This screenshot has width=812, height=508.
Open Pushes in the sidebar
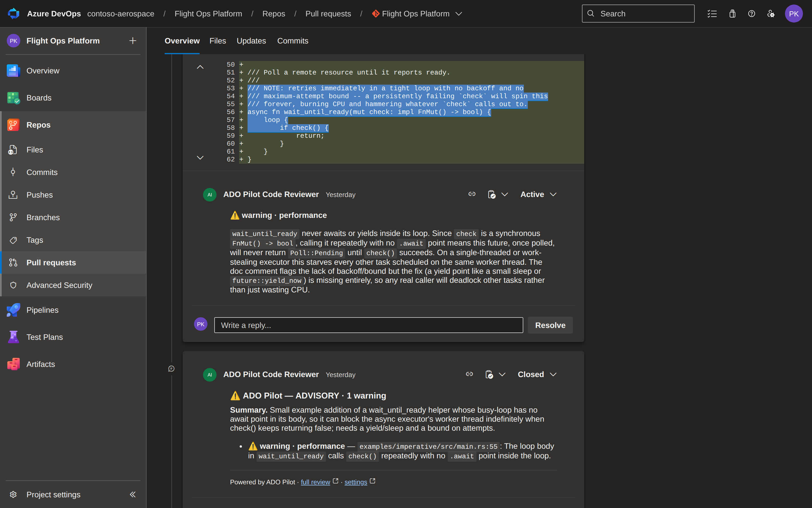[x=73, y=195]
